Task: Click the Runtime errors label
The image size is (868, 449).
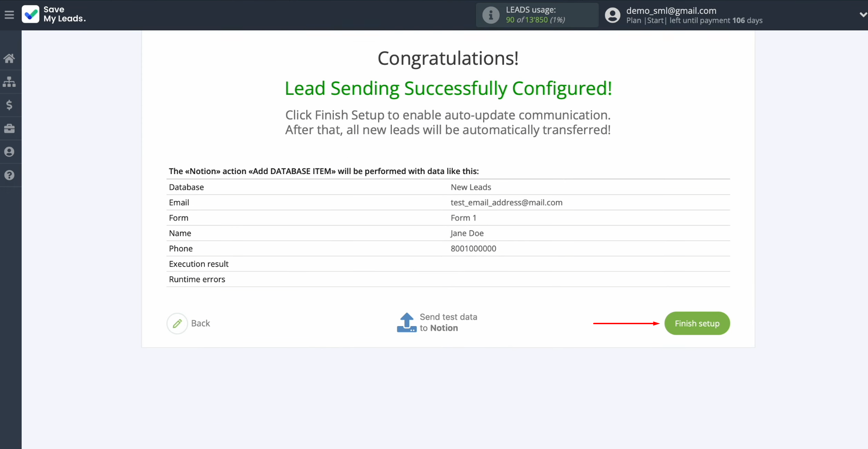Action: pyautogui.click(x=197, y=280)
